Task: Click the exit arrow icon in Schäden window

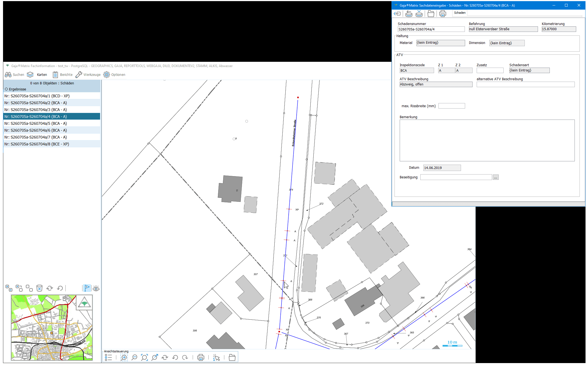Action: pos(397,13)
